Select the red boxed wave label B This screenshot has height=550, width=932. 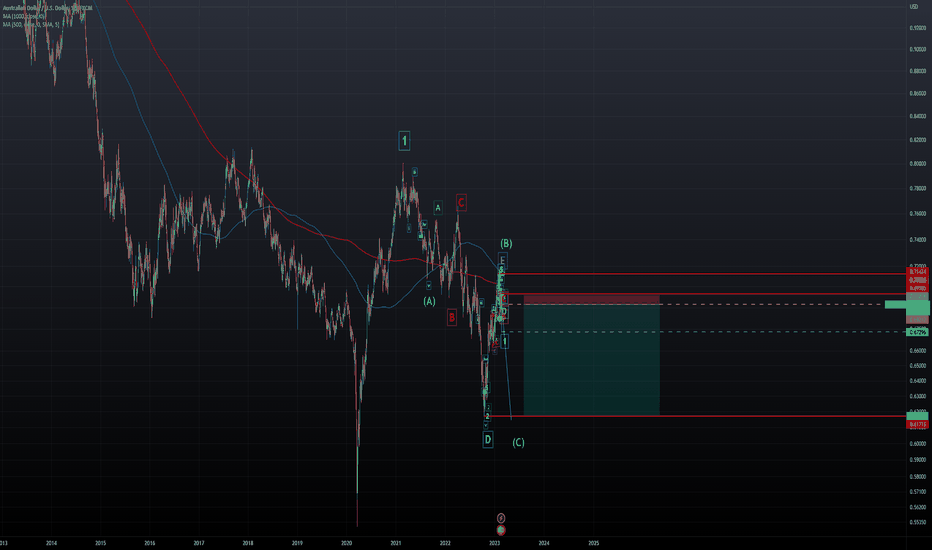[x=452, y=318]
